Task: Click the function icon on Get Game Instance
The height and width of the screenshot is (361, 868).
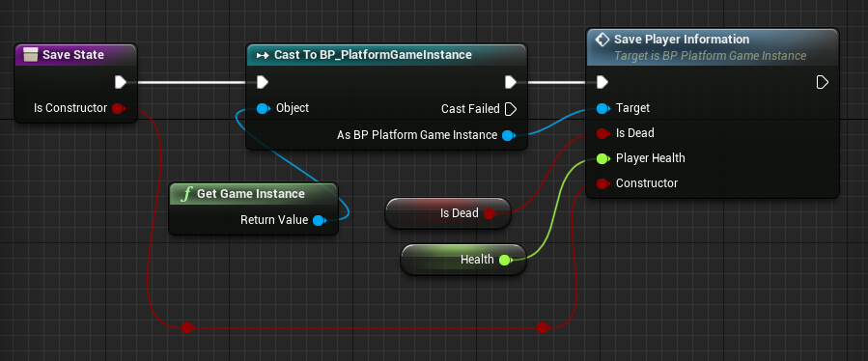Action: pyautogui.click(x=186, y=194)
